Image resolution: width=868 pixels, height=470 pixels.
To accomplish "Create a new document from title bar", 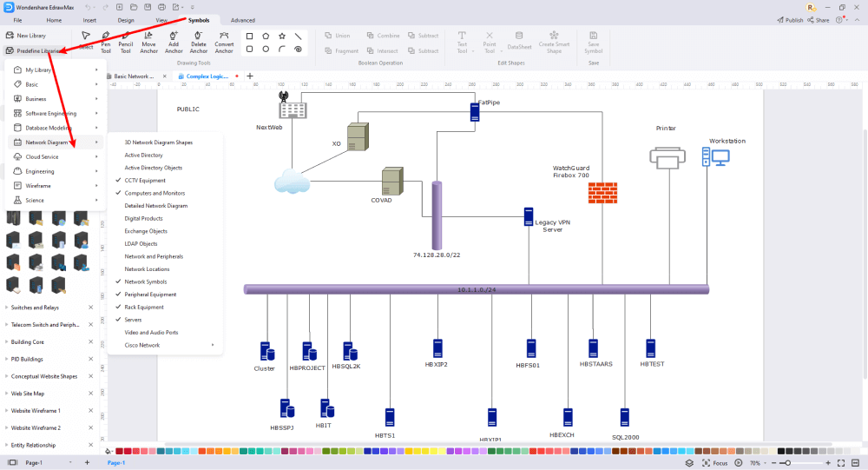I will coord(120,7).
